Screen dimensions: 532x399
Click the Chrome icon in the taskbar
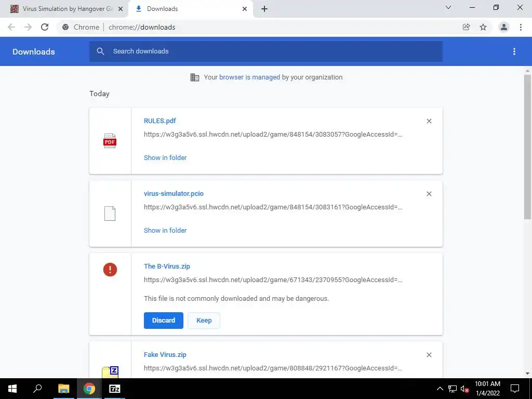coord(89,389)
